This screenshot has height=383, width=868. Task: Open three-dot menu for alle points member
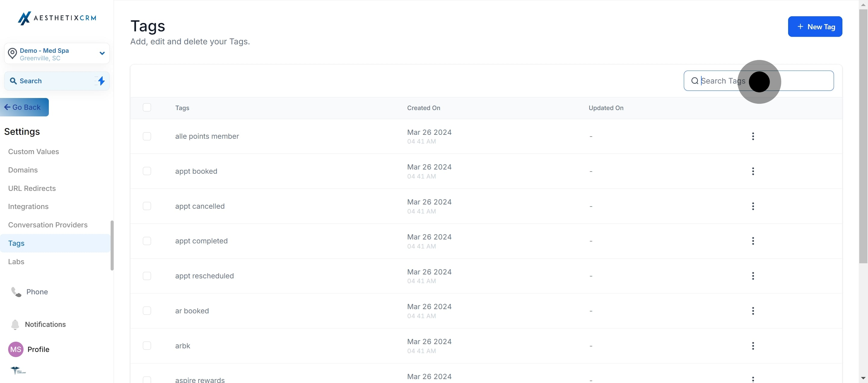point(753,136)
